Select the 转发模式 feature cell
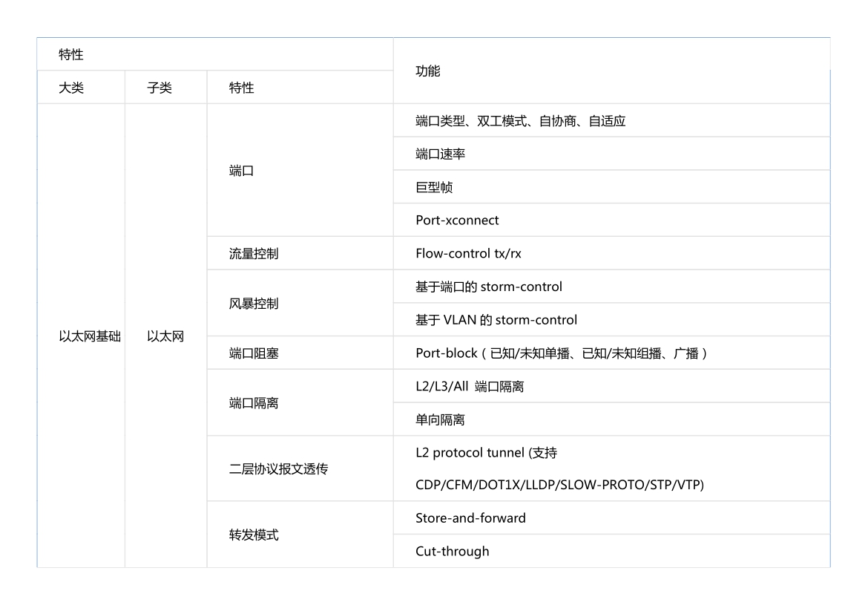Screen dimensions: 868x614 [x=300, y=535]
